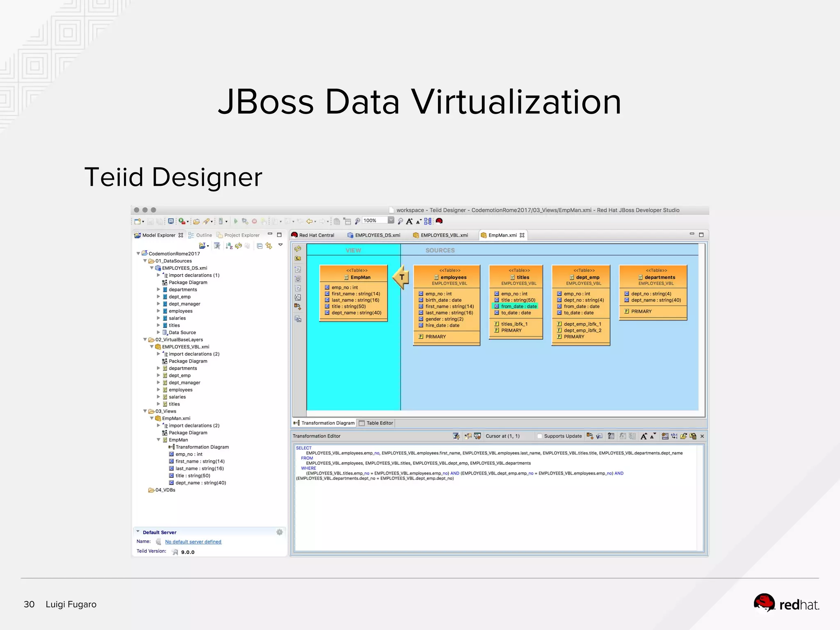Maximize the editor area
The width and height of the screenshot is (840, 630).
click(x=701, y=235)
